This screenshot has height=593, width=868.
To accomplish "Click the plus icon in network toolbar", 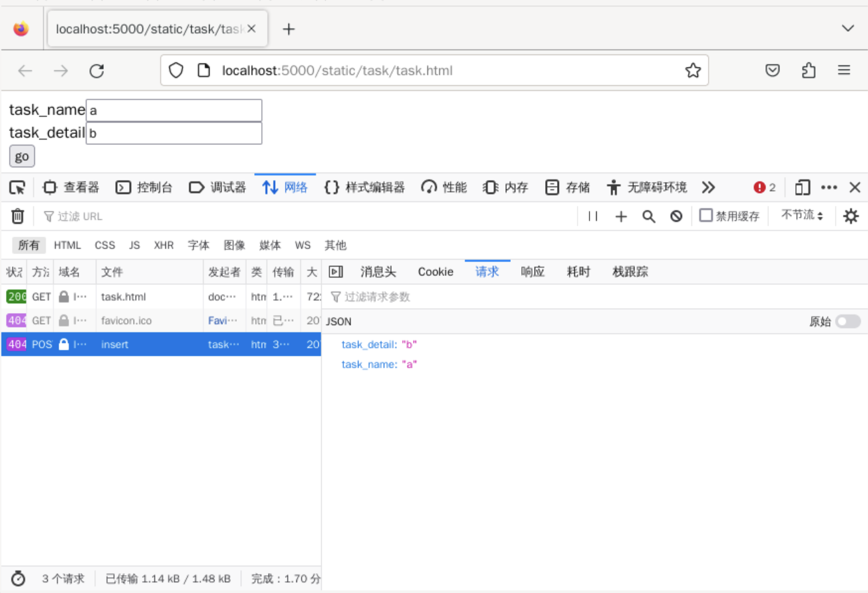I will coord(621,216).
